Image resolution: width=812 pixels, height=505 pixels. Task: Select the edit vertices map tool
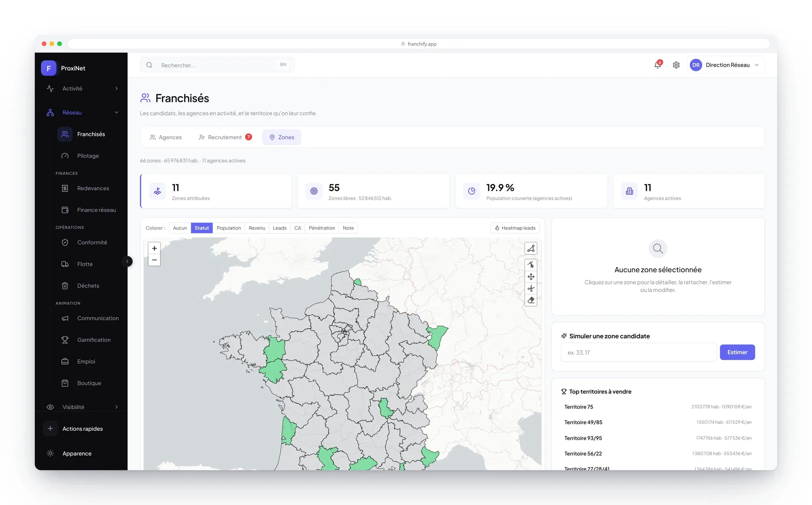pos(531,265)
